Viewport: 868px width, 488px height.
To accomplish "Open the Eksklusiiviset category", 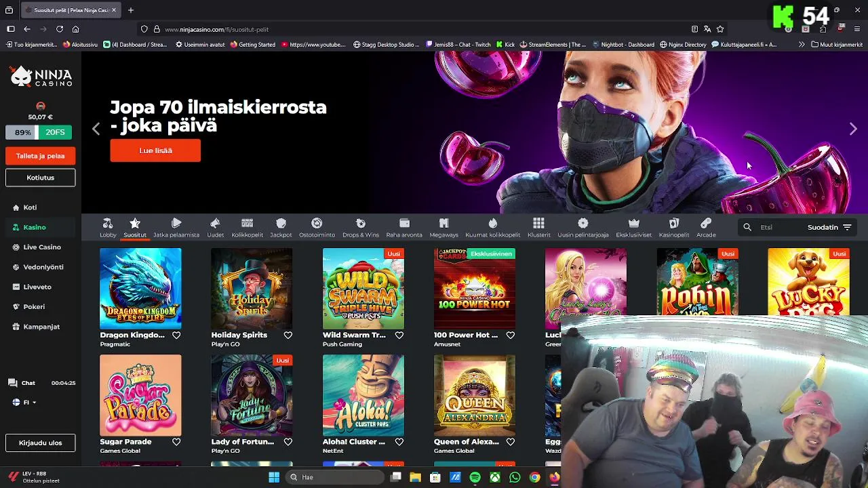I will click(634, 228).
